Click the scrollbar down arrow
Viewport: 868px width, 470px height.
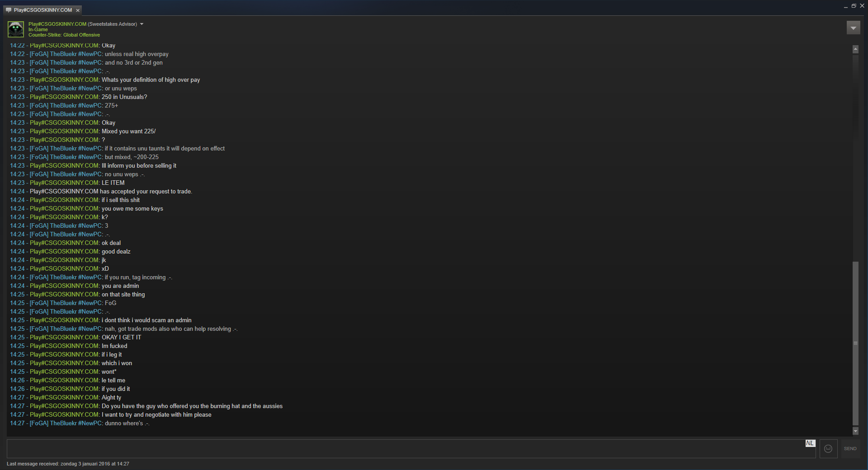click(x=855, y=431)
